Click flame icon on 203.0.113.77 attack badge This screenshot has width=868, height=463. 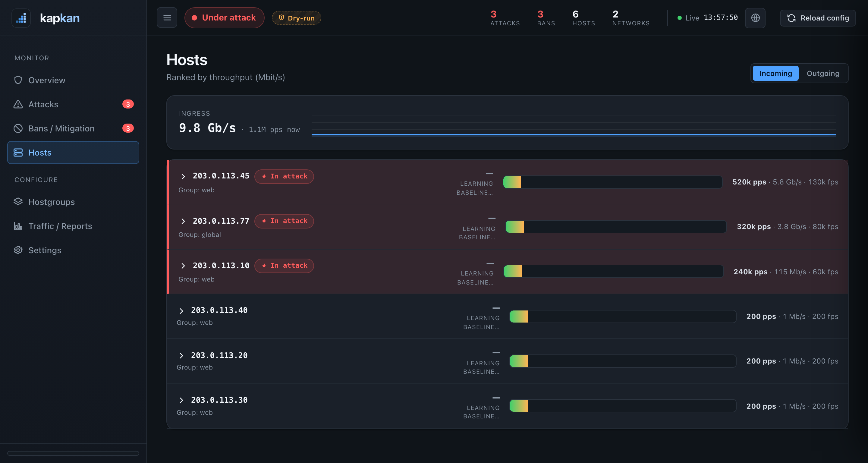pos(264,221)
